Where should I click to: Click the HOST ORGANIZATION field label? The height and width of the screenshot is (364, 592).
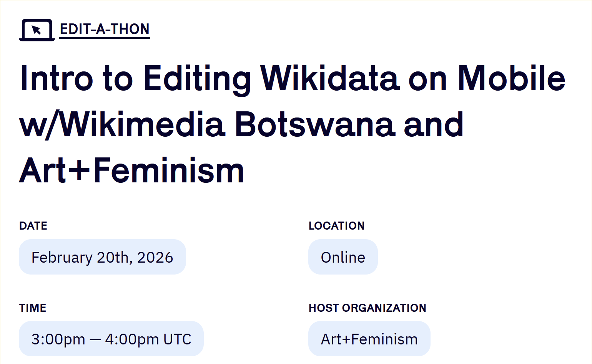(367, 308)
